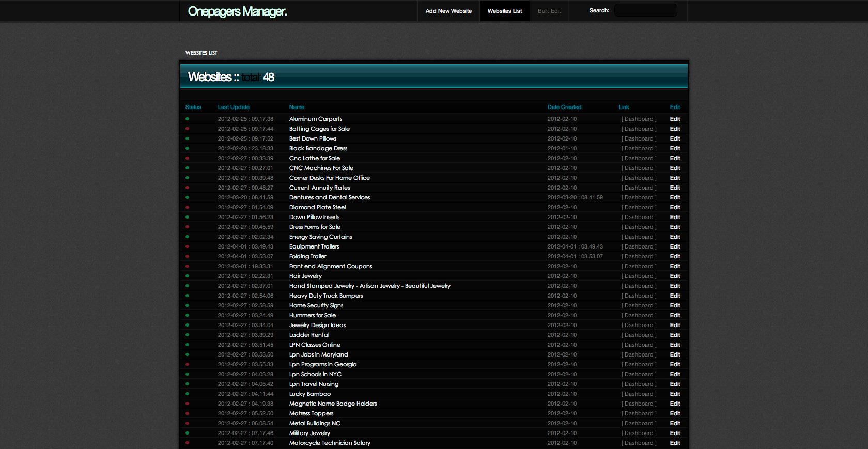The width and height of the screenshot is (868, 449).
Task: Open Dentures and Dental Services entry
Action: click(x=330, y=197)
